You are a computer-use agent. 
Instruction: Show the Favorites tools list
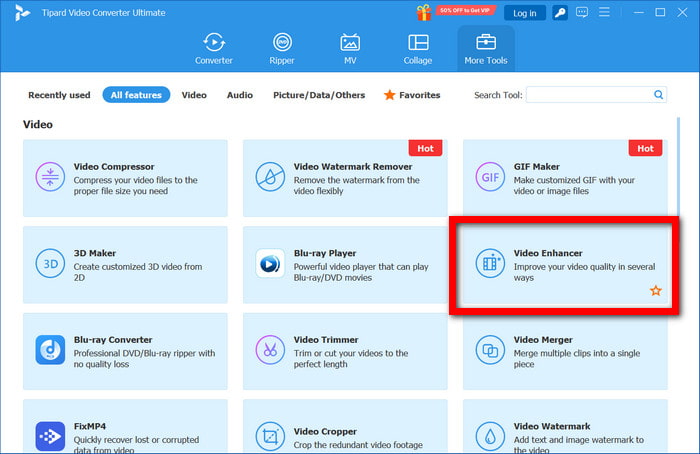pyautogui.click(x=412, y=95)
